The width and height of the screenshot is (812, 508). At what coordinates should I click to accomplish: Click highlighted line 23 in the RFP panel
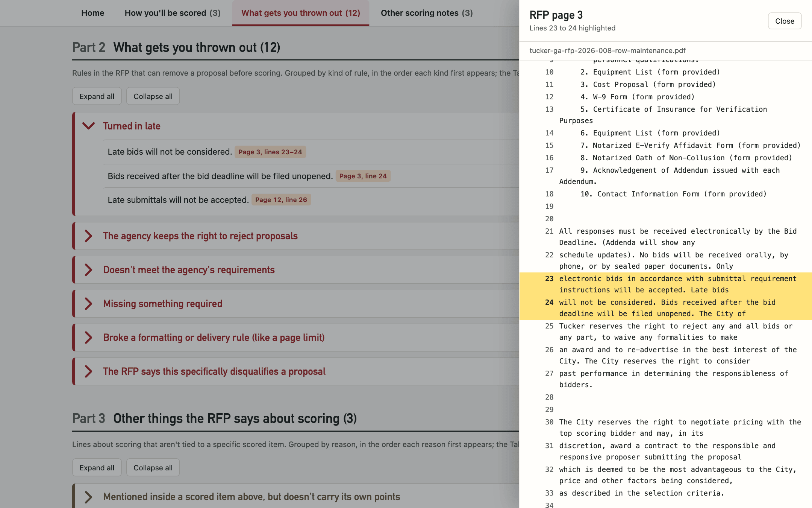[665, 284]
